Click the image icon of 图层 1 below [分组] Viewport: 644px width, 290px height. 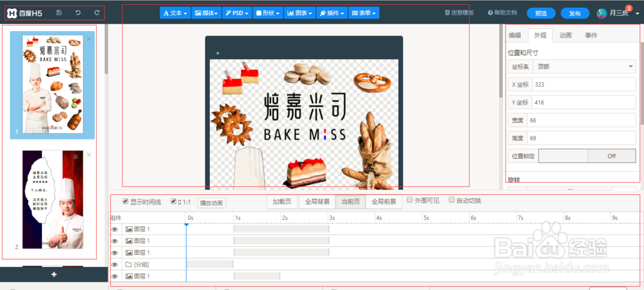pos(129,276)
